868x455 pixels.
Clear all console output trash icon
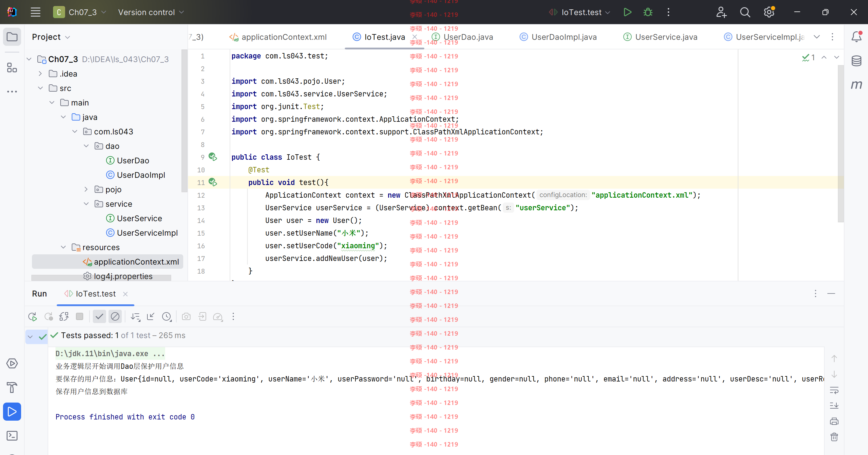(834, 437)
